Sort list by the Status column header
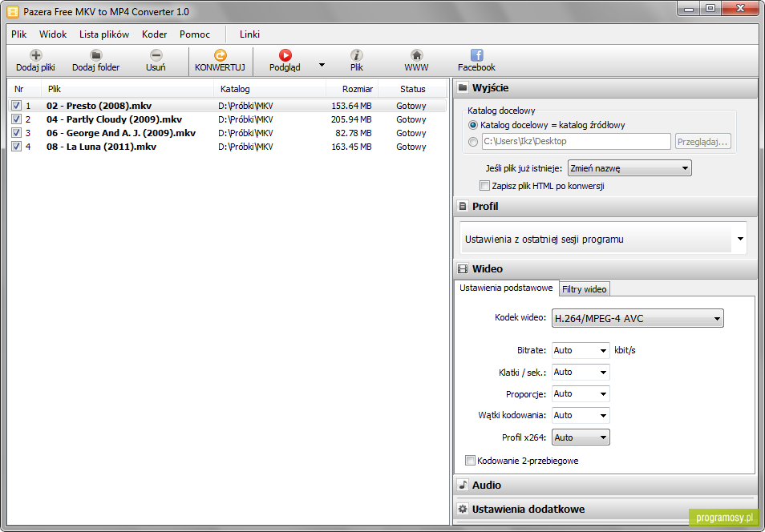Viewport: 765px width, 532px height. point(413,89)
